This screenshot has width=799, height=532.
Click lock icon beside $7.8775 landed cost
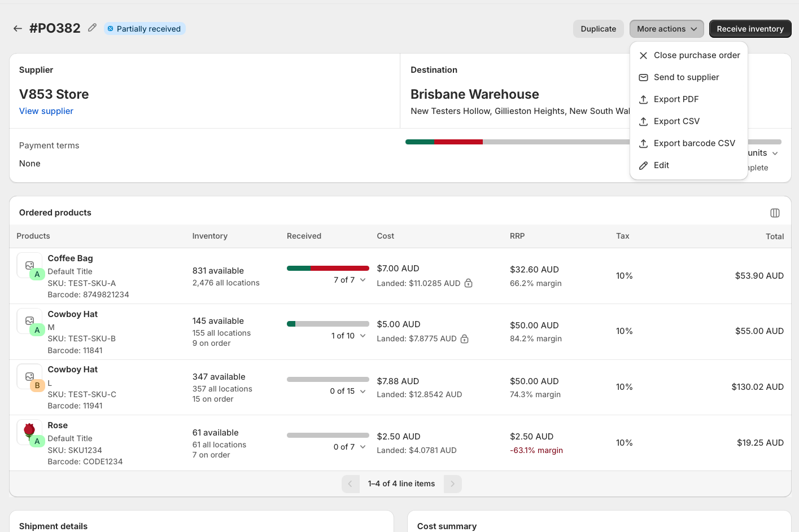point(464,338)
